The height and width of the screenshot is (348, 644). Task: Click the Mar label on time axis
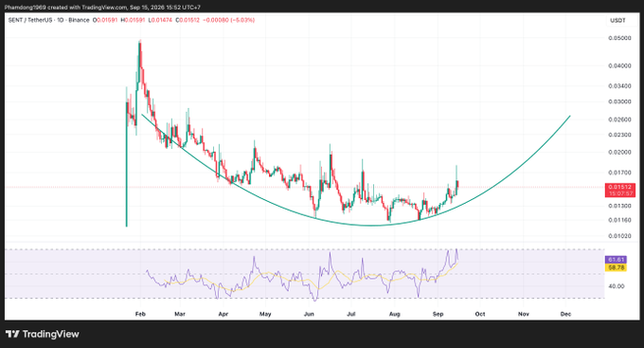coord(180,314)
